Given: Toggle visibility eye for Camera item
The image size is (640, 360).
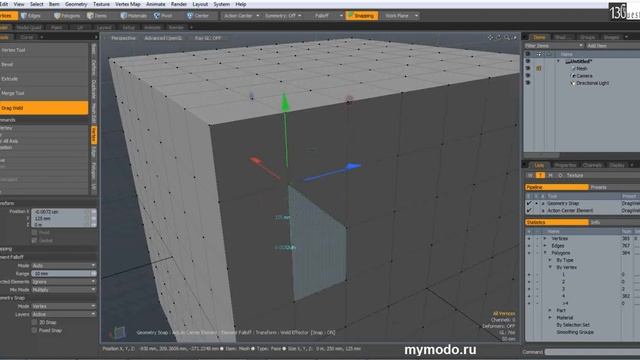Looking at the screenshot, I should (528, 76).
